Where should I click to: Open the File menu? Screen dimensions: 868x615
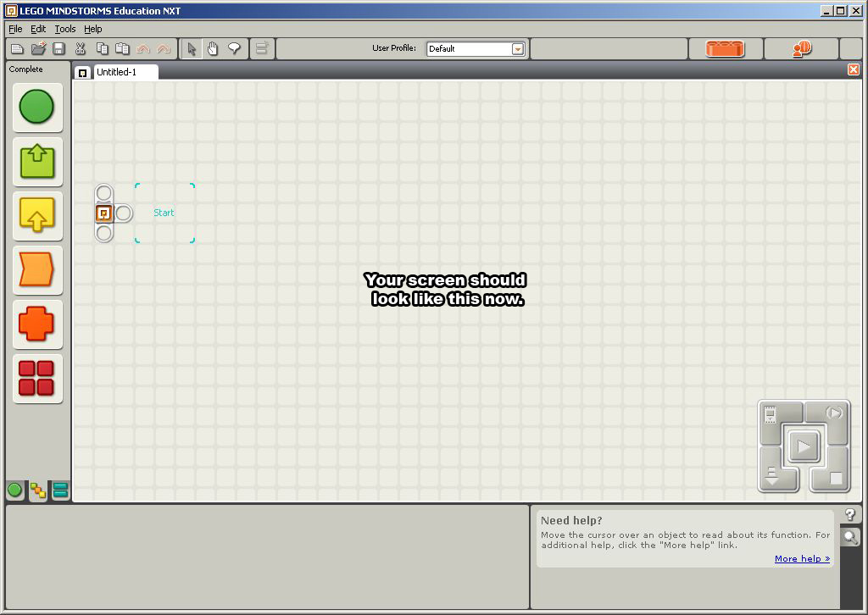[15, 29]
